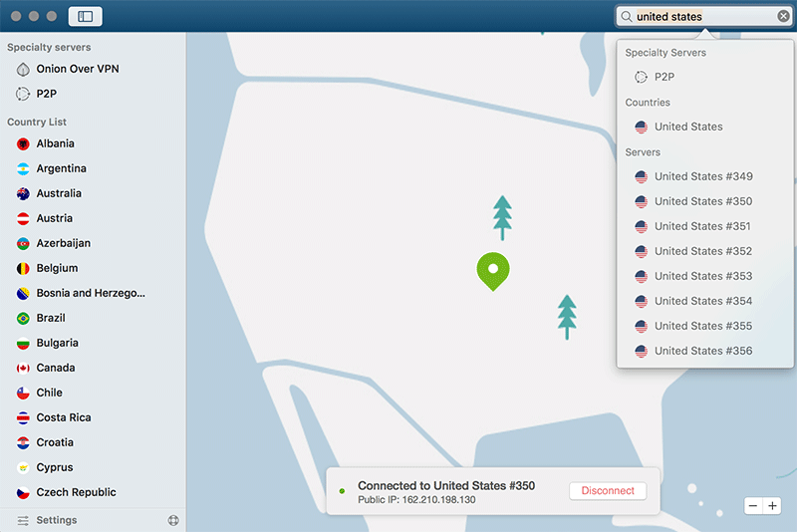
Task: Focus the 'united states' search field
Action: tap(704, 16)
